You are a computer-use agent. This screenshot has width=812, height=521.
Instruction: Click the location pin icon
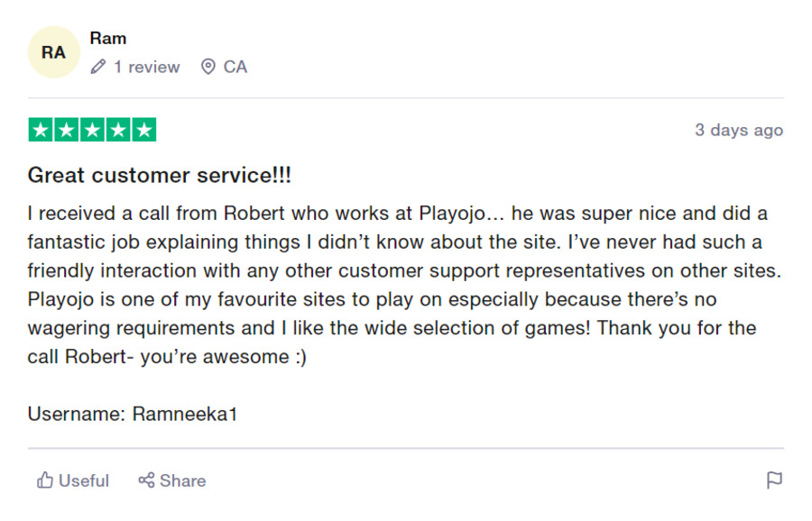pyautogui.click(x=208, y=67)
